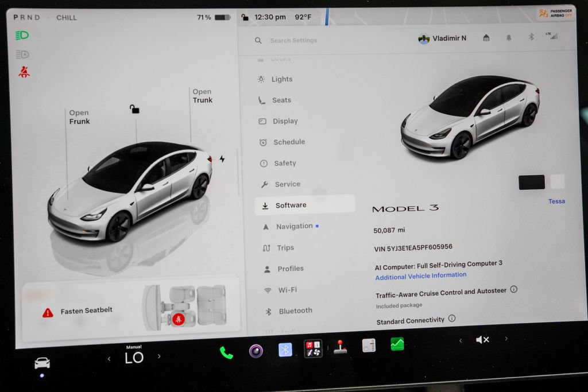Tap the Included package text
Image resolution: width=588 pixels, height=392 pixels.
[x=399, y=306]
